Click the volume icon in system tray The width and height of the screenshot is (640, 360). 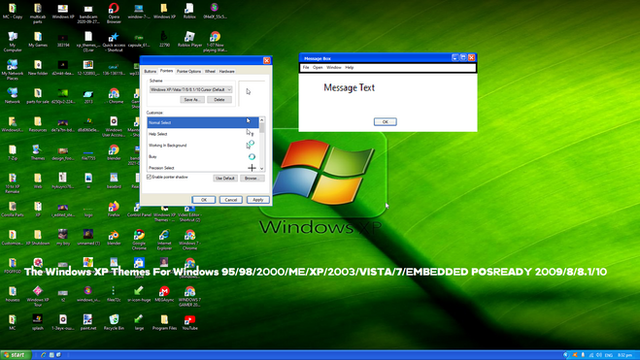click(599, 355)
